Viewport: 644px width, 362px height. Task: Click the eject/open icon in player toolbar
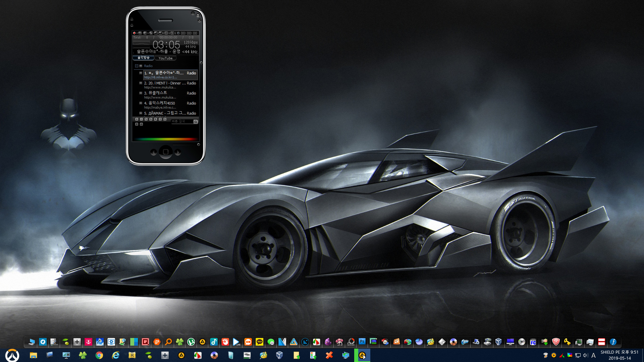(172, 33)
